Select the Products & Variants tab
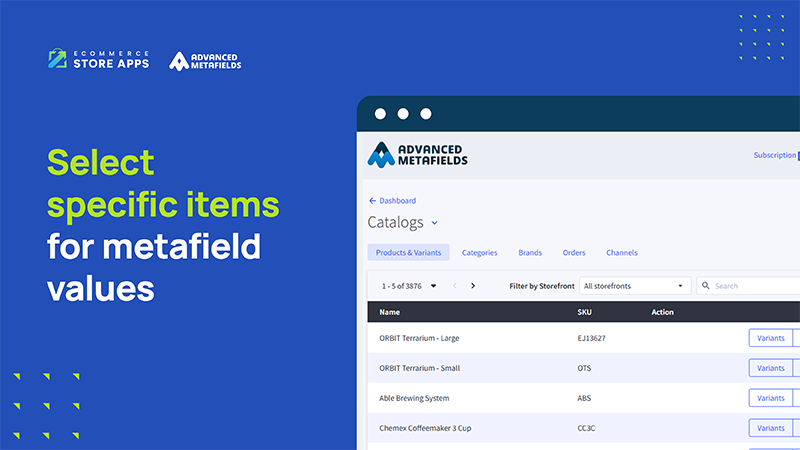 [x=409, y=253]
